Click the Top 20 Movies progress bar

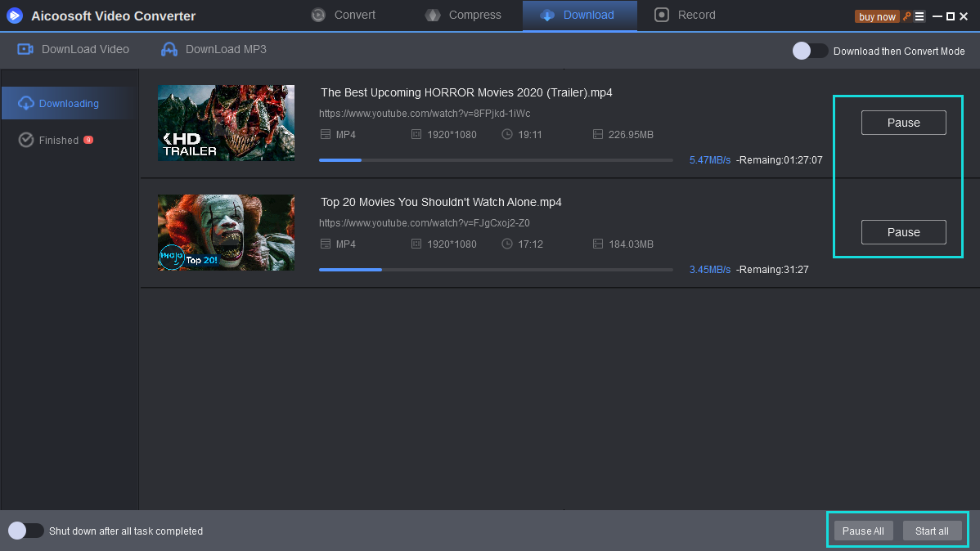point(496,269)
